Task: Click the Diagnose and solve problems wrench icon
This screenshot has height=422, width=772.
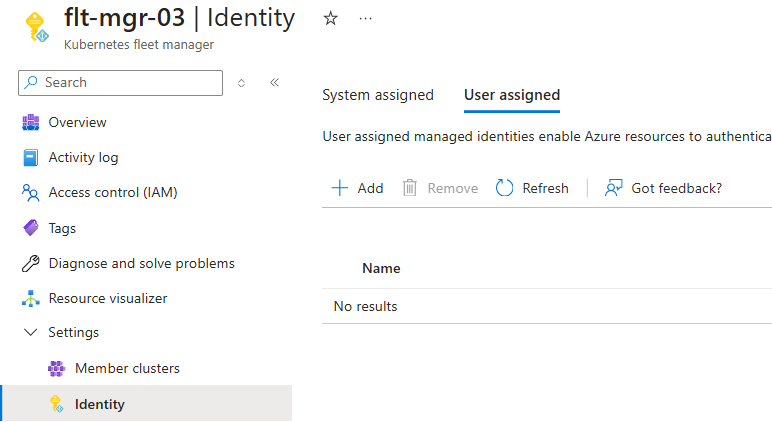Action: [x=30, y=264]
